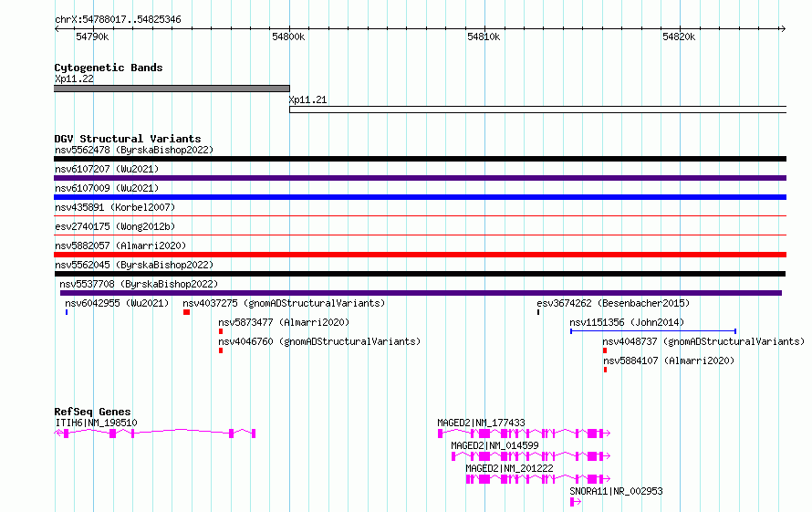812x512 pixels.
Task: Select the red nsv5873477 variant marker
Action: pyautogui.click(x=221, y=331)
